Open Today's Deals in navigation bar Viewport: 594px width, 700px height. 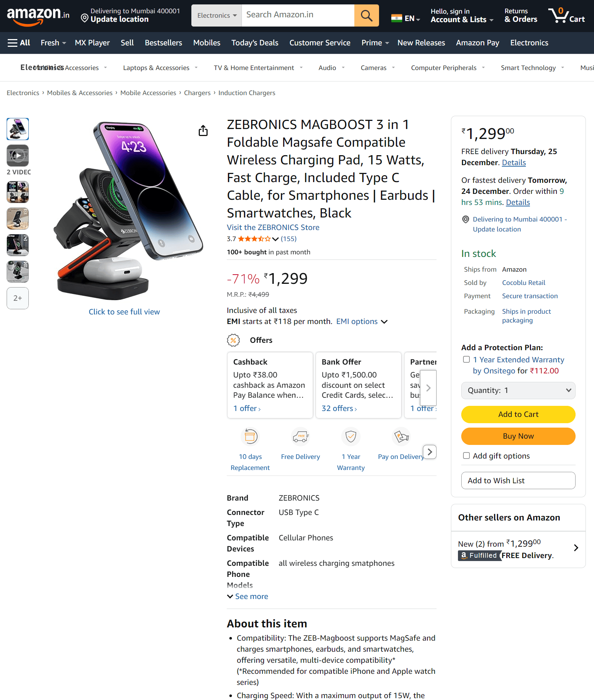255,43
